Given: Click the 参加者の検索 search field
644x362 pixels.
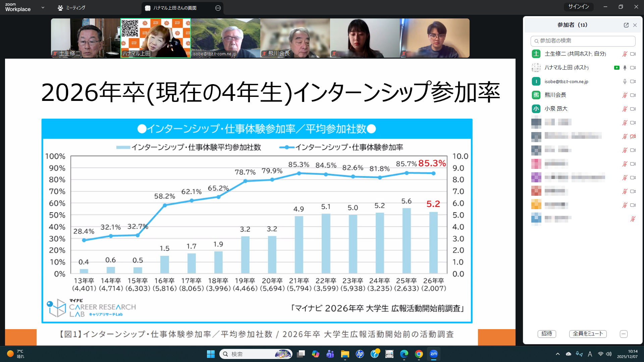Looking at the screenshot, I should click(585, 41).
